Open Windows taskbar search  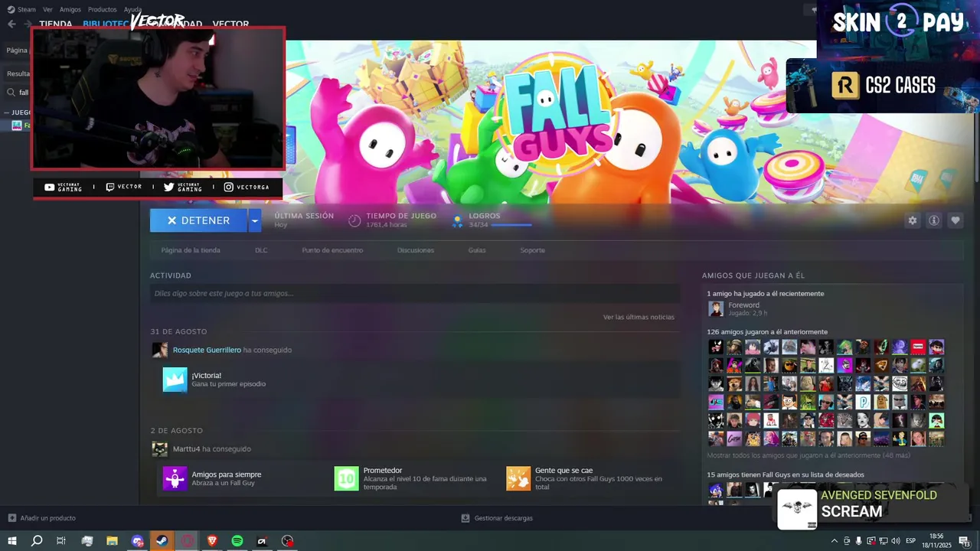[x=37, y=541]
